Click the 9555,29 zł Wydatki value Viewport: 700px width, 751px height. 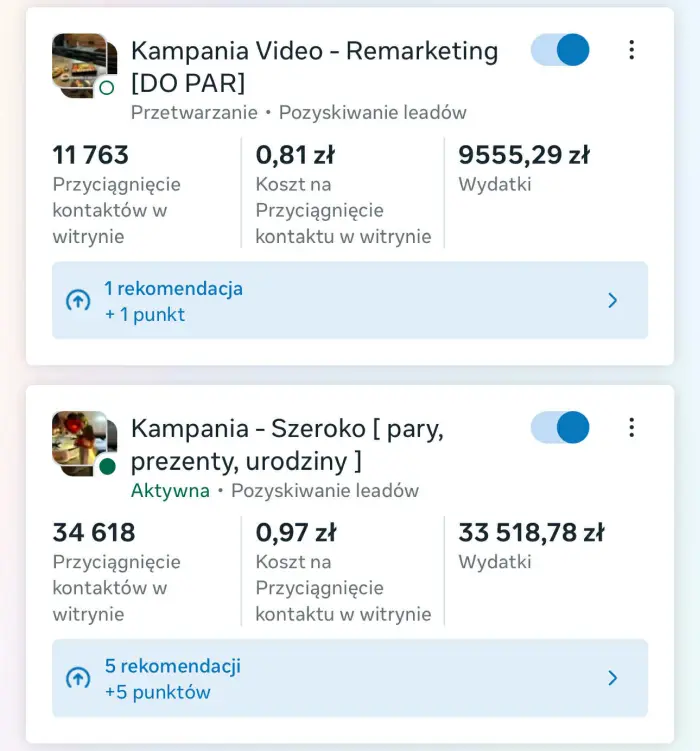pyautogui.click(x=523, y=155)
